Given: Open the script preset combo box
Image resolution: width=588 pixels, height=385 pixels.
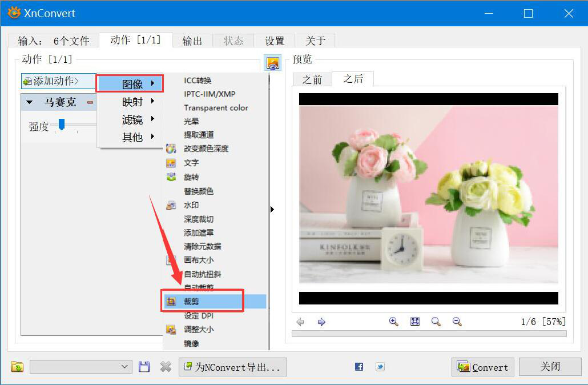Looking at the screenshot, I should pos(81,367).
